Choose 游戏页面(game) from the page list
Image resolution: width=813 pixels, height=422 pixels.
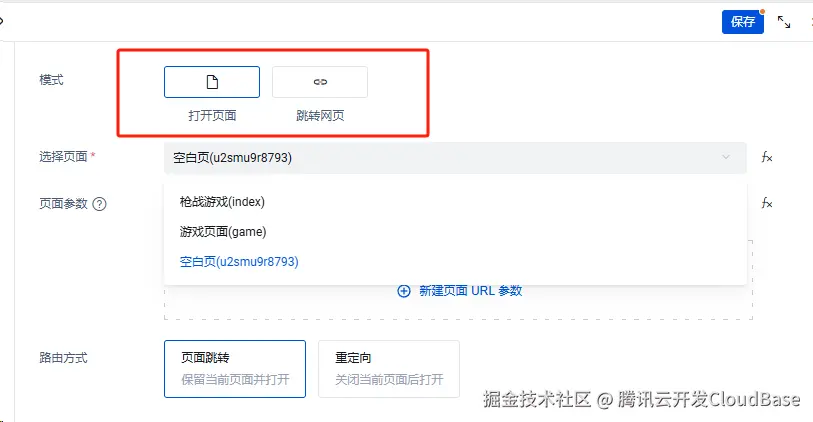pyautogui.click(x=455, y=232)
